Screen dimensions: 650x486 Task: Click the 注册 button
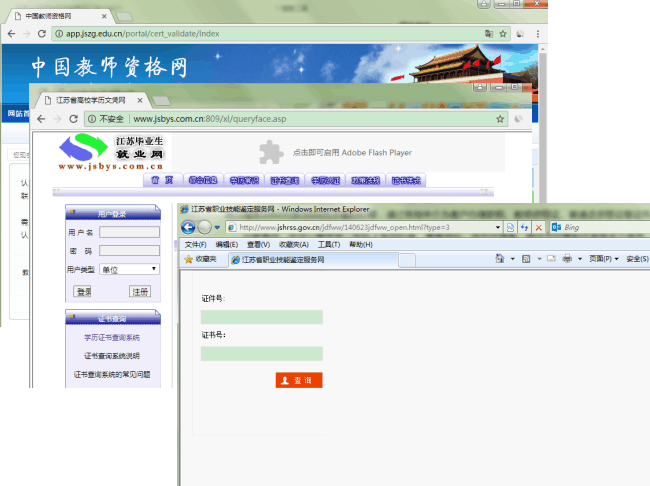[140, 292]
